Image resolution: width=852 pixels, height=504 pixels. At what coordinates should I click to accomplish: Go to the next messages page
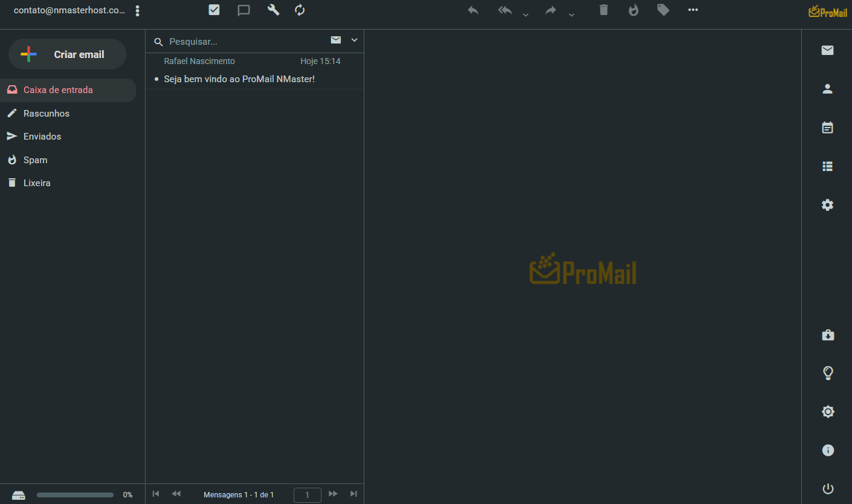333,494
